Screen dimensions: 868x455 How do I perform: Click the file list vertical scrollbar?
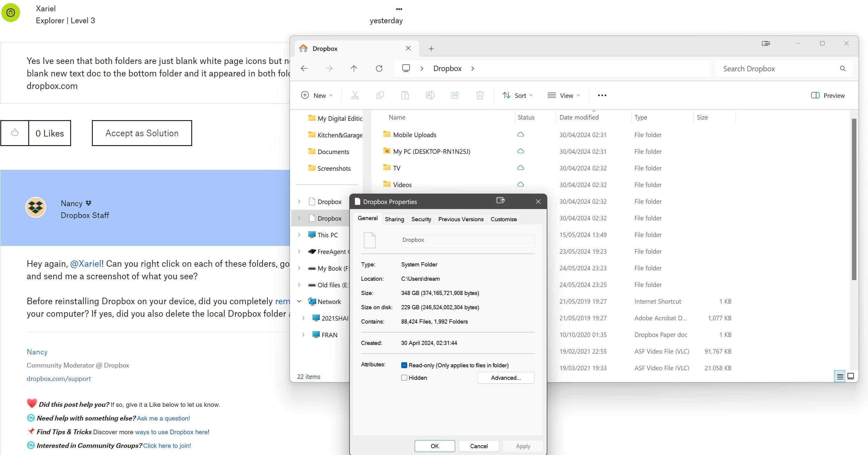(854, 199)
